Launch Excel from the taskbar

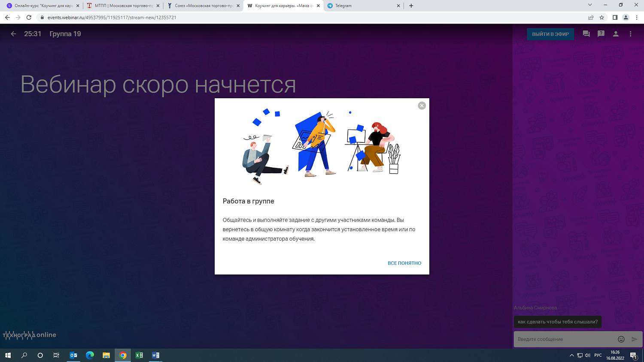139,355
